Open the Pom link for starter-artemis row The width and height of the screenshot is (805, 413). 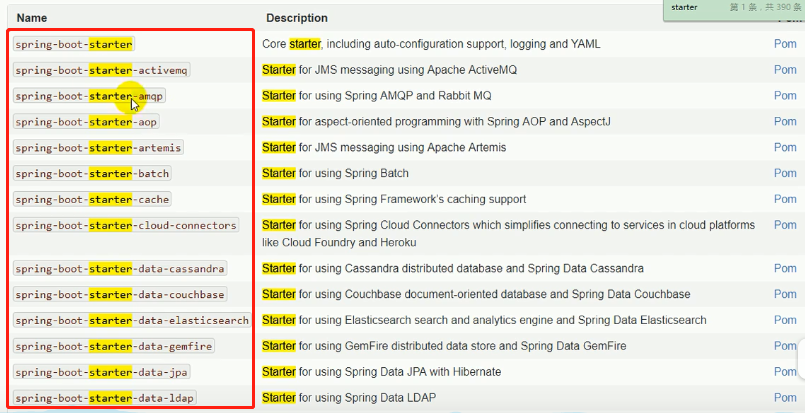pos(785,147)
